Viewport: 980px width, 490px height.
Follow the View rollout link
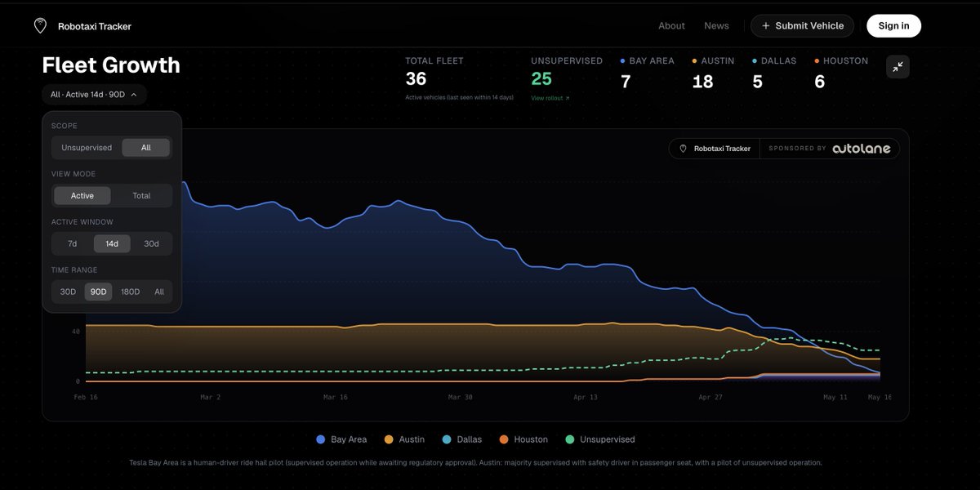coord(550,98)
